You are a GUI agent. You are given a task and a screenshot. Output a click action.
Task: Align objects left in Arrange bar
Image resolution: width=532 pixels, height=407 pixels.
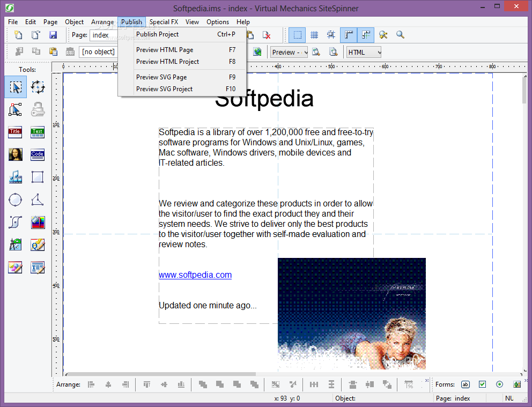coord(91,384)
